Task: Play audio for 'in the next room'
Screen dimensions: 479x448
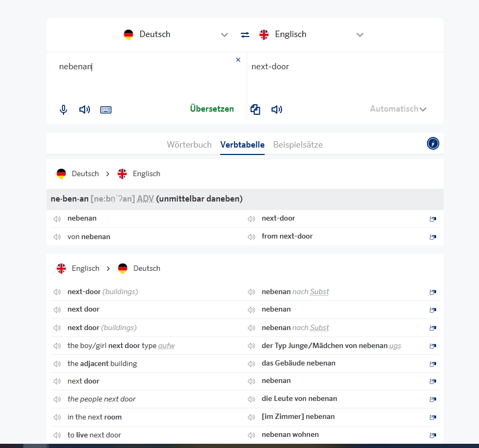Action: pos(57,417)
